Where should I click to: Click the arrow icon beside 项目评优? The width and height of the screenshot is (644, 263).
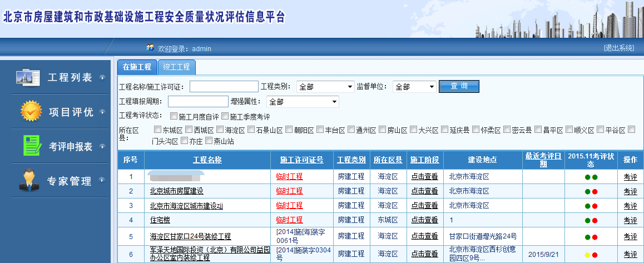click(x=102, y=112)
